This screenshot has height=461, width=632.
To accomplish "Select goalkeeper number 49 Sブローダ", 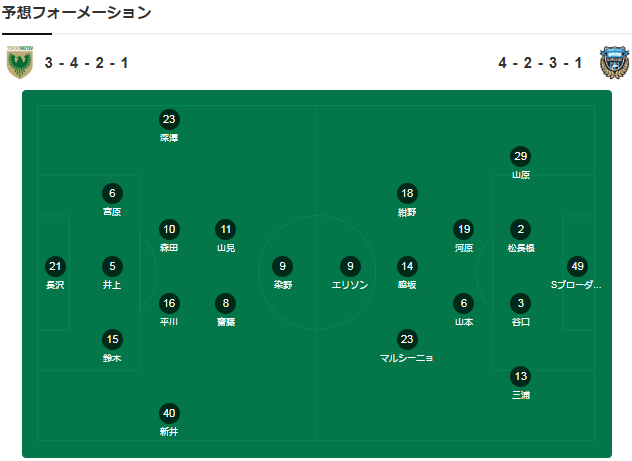I will pyautogui.click(x=577, y=266).
